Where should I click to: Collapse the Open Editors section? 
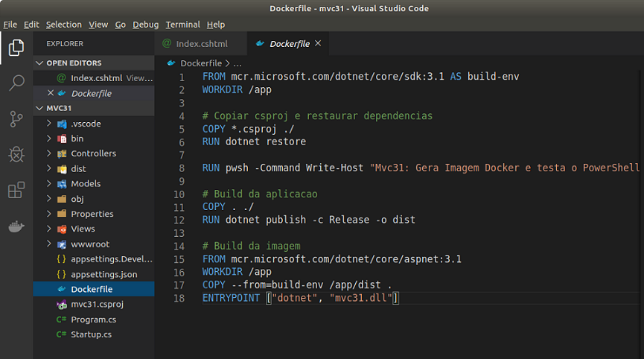tap(40, 63)
